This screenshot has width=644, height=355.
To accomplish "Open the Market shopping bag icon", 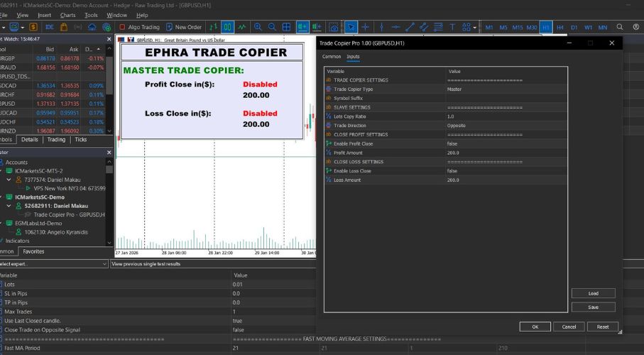I will 64,27.
